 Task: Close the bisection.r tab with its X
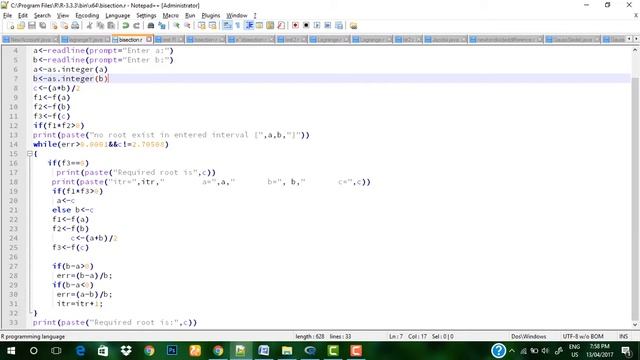pos(149,40)
